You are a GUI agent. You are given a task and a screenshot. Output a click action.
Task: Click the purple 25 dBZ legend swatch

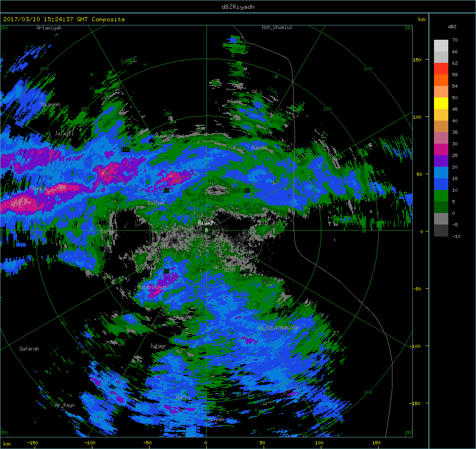[x=441, y=161]
